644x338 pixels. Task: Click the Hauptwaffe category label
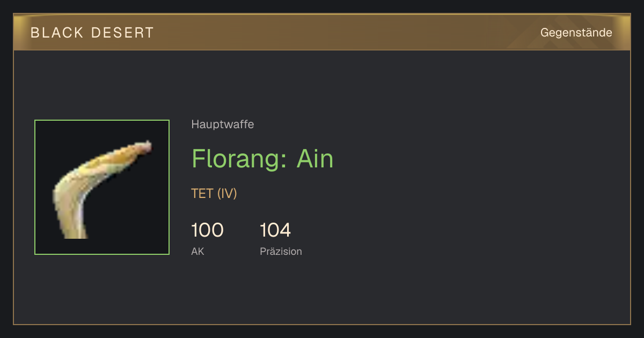pos(223,124)
